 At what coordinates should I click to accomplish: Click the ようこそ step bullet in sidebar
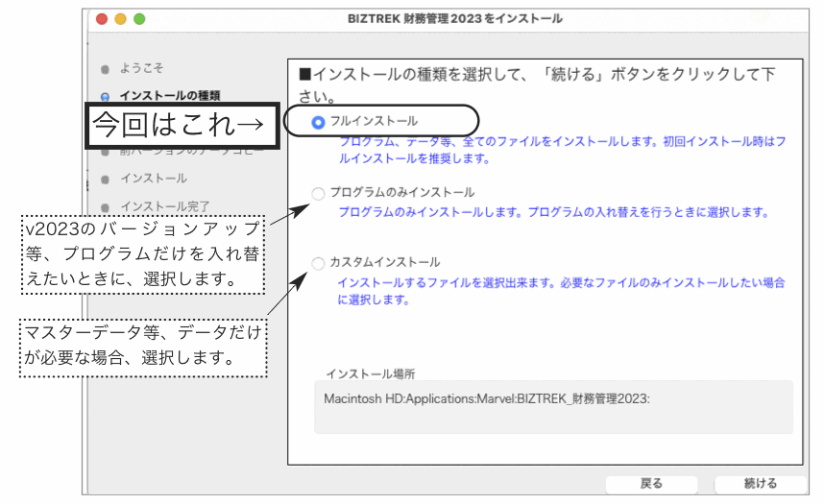(x=105, y=70)
